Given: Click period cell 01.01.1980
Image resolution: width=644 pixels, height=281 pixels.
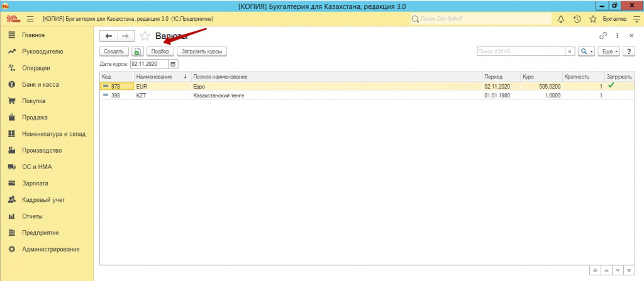Looking at the screenshot, I should 501,96.
